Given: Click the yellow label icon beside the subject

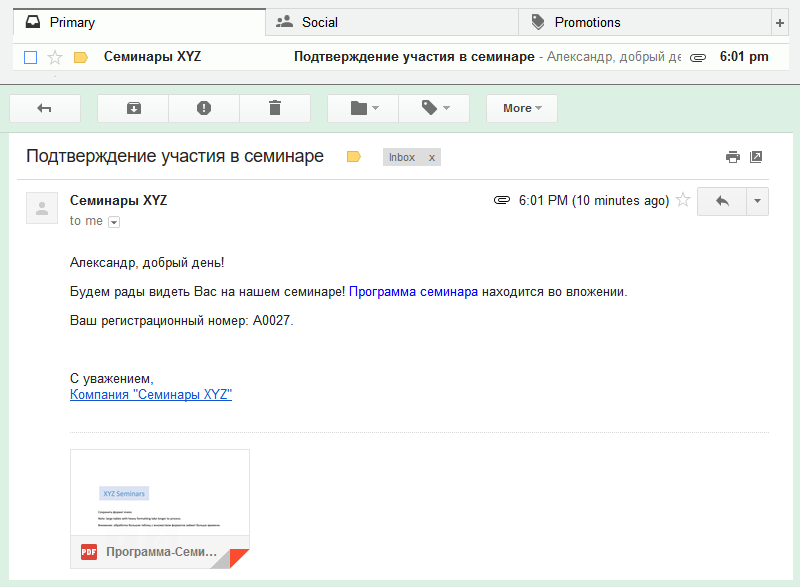Looking at the screenshot, I should tap(353, 157).
